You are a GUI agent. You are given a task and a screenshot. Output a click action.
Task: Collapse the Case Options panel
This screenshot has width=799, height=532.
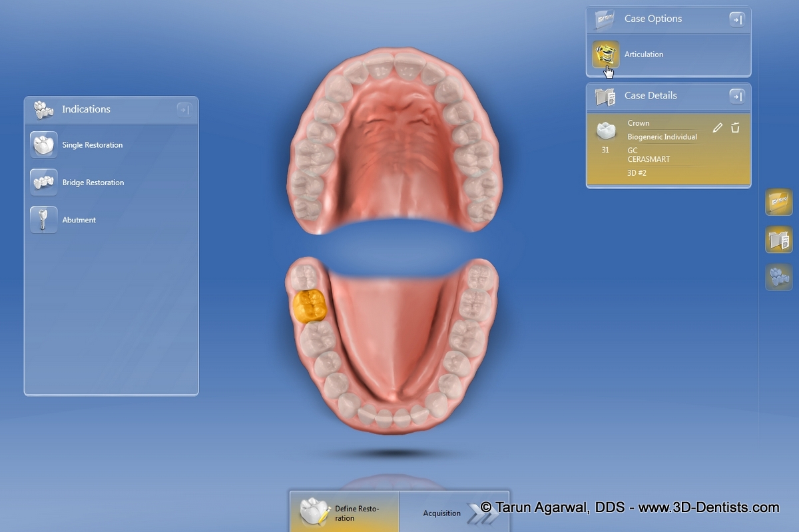coord(736,20)
